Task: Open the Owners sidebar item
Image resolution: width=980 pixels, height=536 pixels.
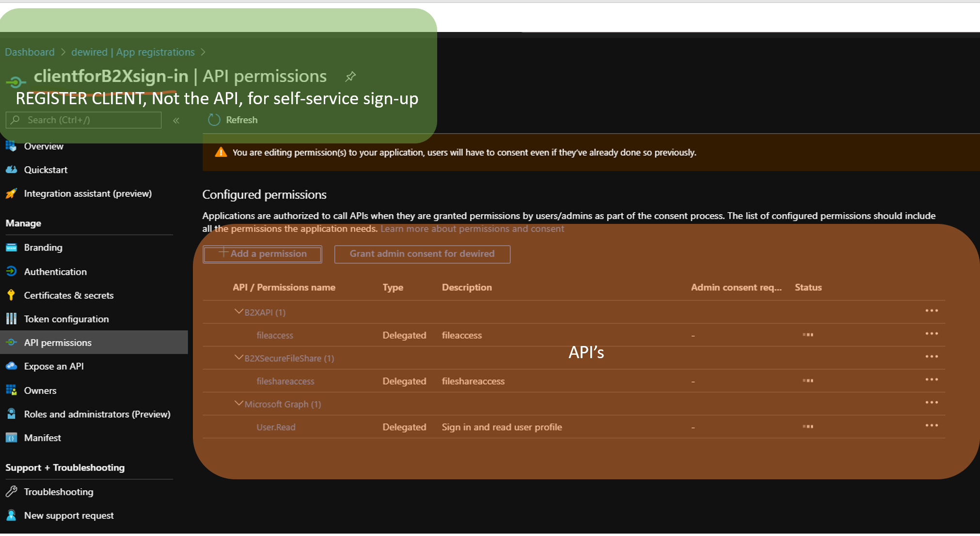Action: click(40, 391)
